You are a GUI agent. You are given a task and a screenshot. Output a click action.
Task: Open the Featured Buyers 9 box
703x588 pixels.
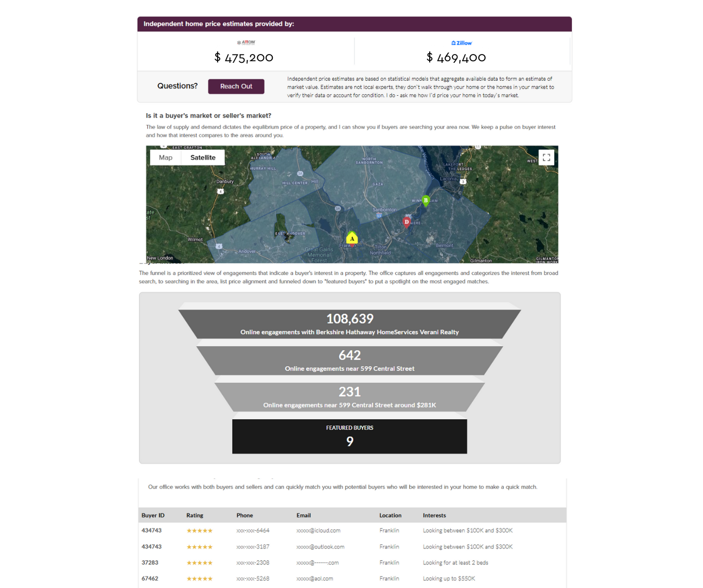coord(349,436)
